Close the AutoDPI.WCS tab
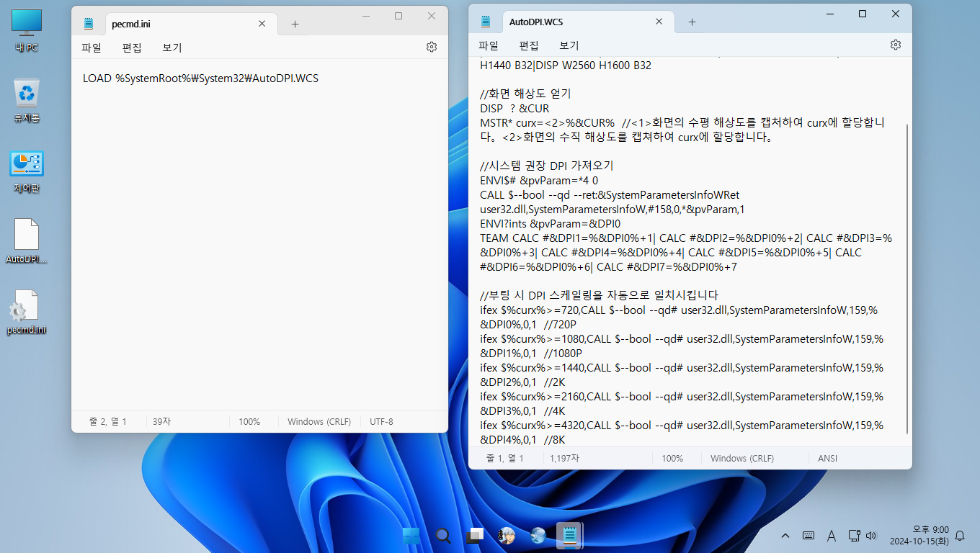The height and width of the screenshot is (553, 980). 659,22
